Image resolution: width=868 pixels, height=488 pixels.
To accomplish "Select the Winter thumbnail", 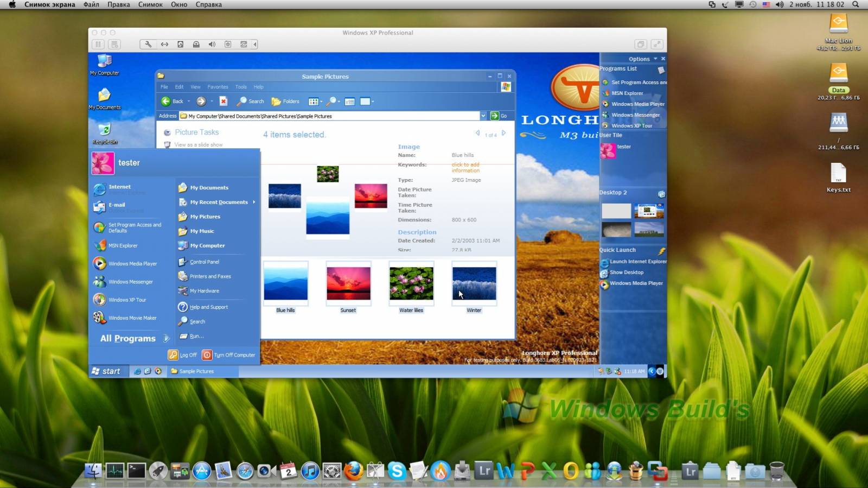I will [x=474, y=287].
